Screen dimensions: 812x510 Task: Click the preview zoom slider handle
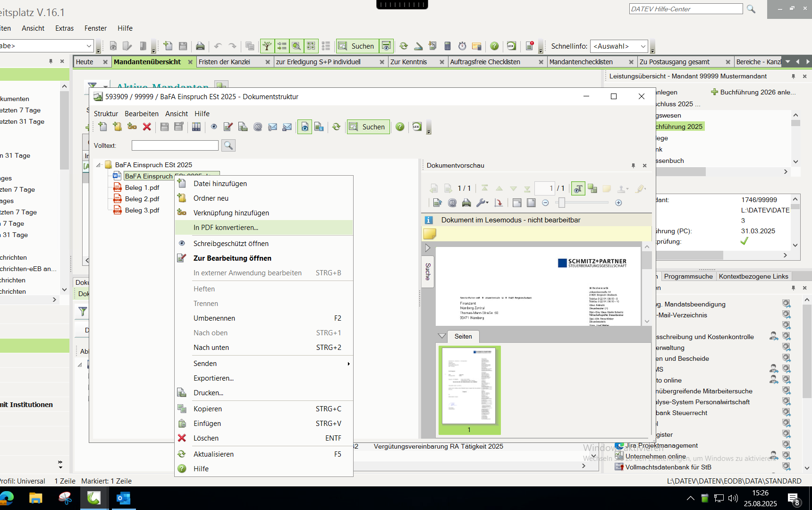[x=561, y=203]
